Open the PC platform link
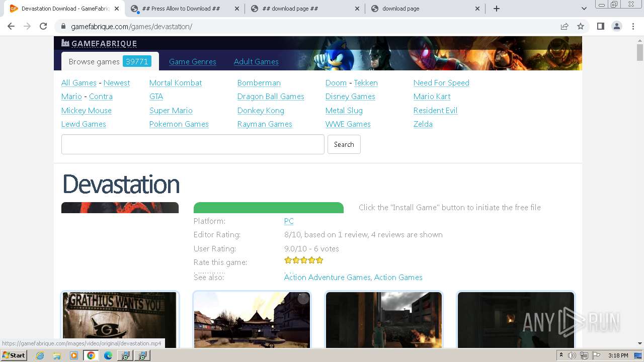Image resolution: width=644 pixels, height=362 pixels. coord(289,221)
